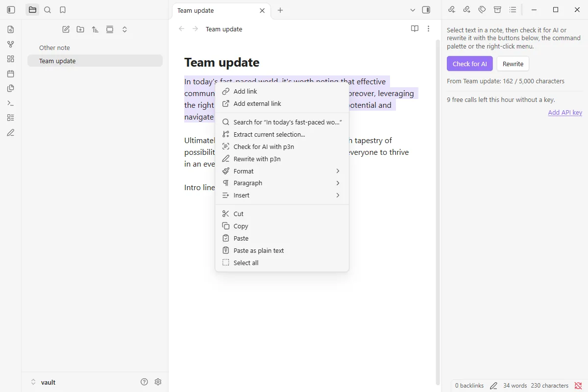Change sort order in file explorer
Image resolution: width=588 pixels, height=392 pixels.
[95, 29]
